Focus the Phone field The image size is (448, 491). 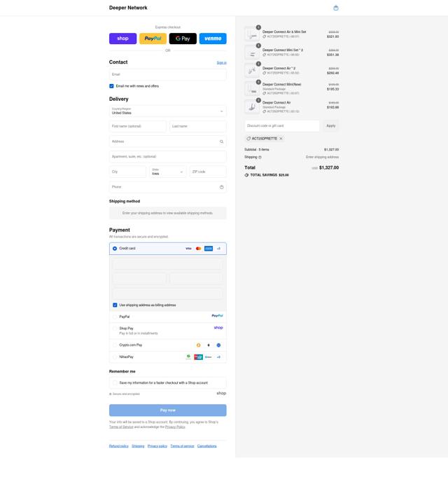[x=168, y=187]
